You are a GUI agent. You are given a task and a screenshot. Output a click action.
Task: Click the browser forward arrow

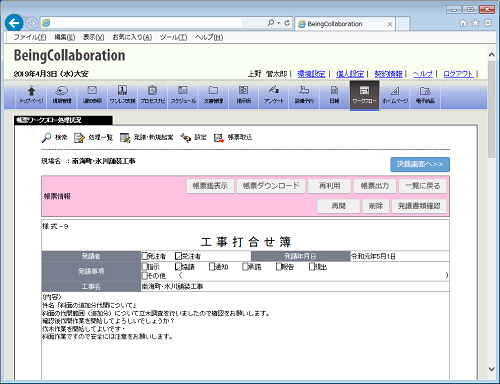[x=31, y=23]
